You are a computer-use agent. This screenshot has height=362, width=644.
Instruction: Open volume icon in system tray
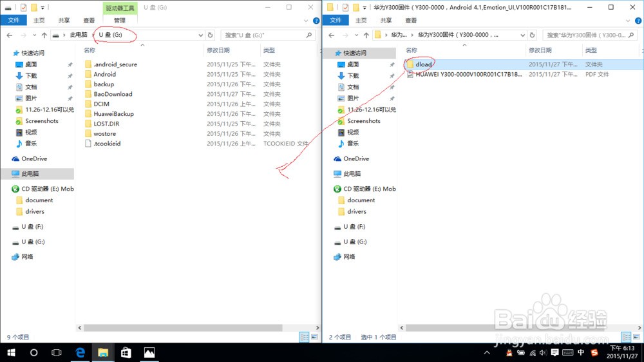click(543, 352)
